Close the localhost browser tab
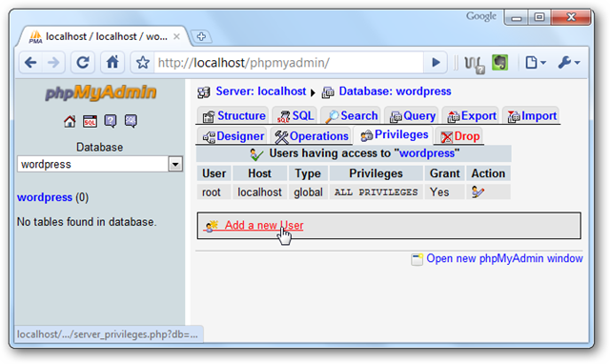This screenshot has height=364, width=610. [x=176, y=36]
